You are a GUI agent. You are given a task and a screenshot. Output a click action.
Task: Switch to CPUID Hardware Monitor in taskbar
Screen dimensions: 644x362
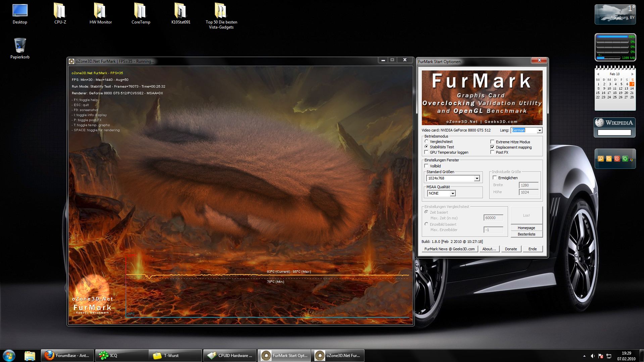230,355
